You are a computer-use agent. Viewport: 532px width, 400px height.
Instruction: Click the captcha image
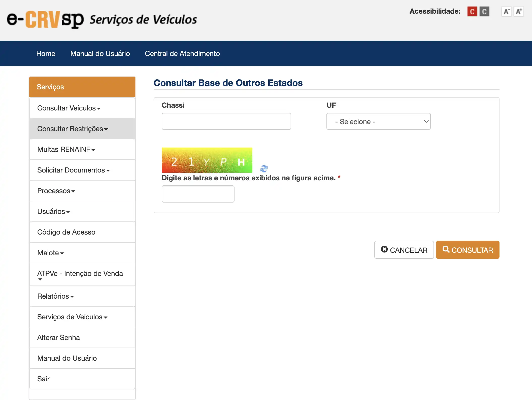[x=207, y=160]
